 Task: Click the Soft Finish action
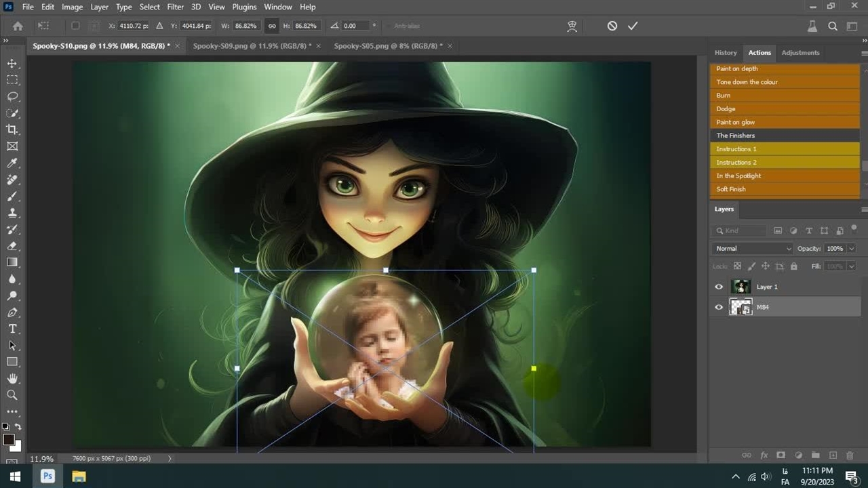(x=731, y=189)
